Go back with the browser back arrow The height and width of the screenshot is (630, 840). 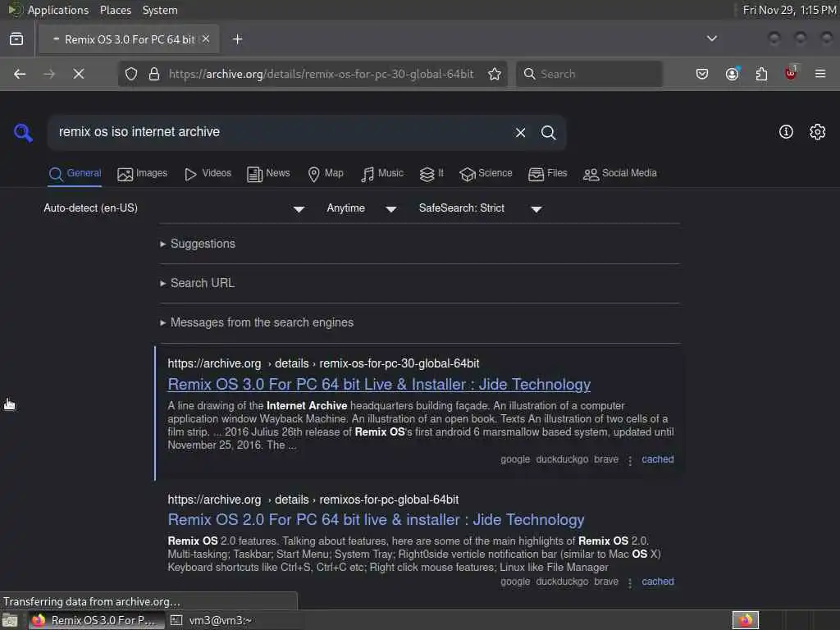(20, 74)
